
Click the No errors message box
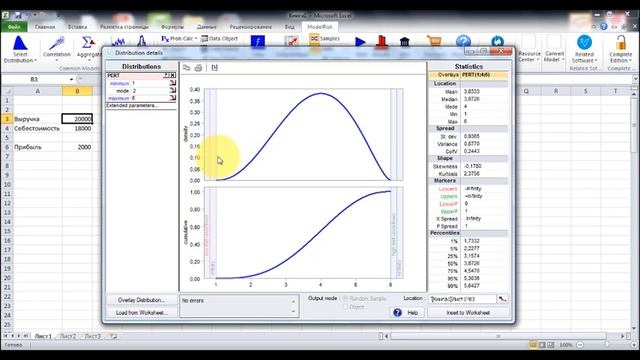tap(239, 306)
